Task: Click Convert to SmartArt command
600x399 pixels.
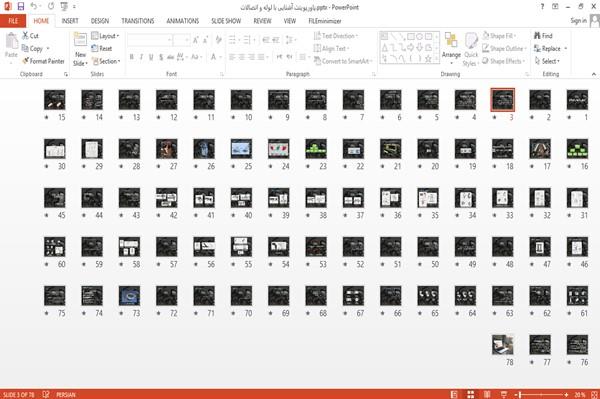Action: click(x=342, y=61)
